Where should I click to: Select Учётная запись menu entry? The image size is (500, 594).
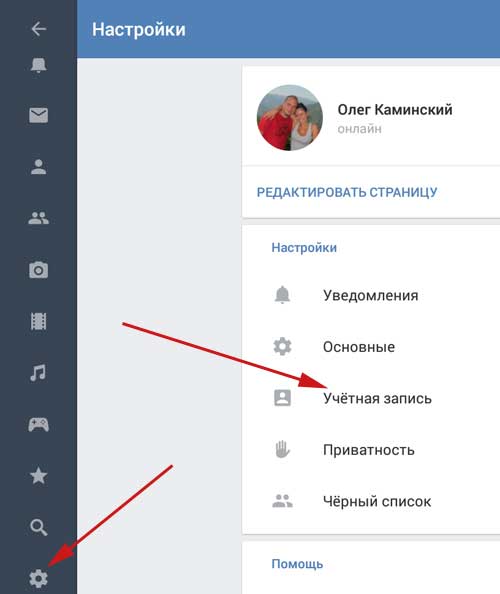pyautogui.click(x=371, y=398)
